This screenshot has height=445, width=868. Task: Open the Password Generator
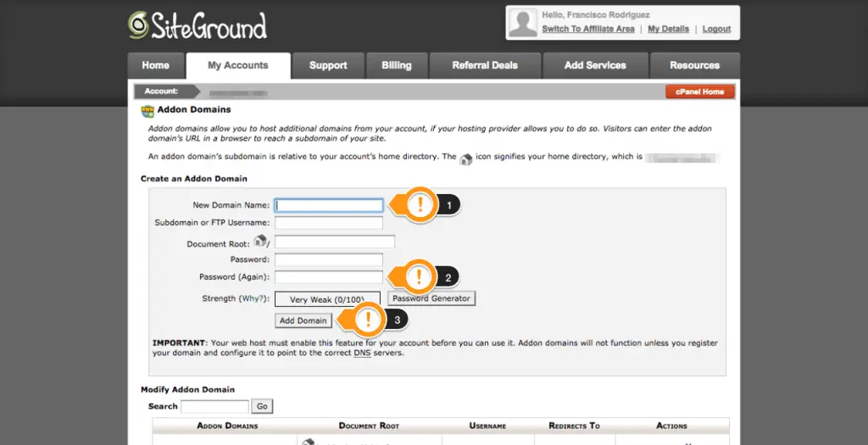click(x=431, y=298)
